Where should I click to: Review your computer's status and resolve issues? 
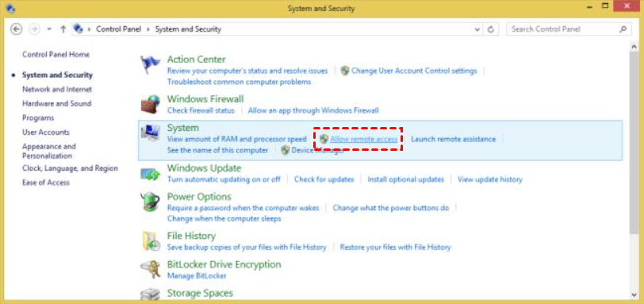click(247, 71)
